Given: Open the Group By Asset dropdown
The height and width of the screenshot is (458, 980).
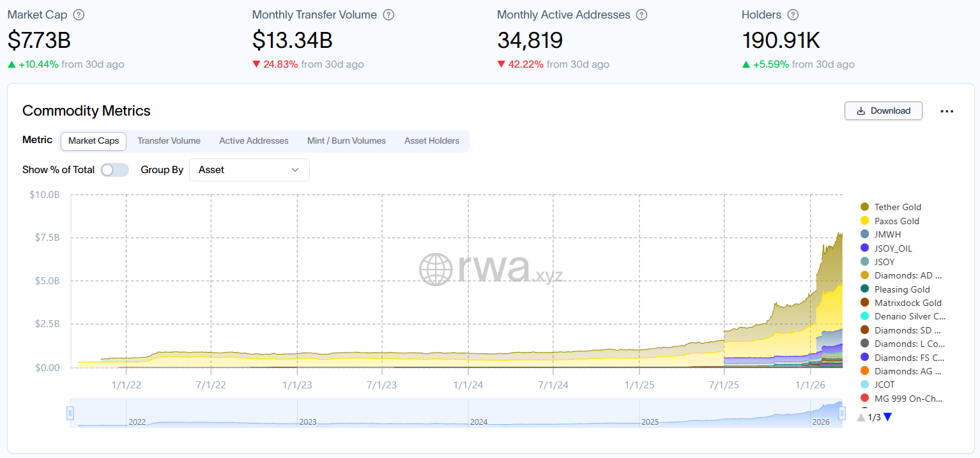Looking at the screenshot, I should pyautogui.click(x=249, y=170).
